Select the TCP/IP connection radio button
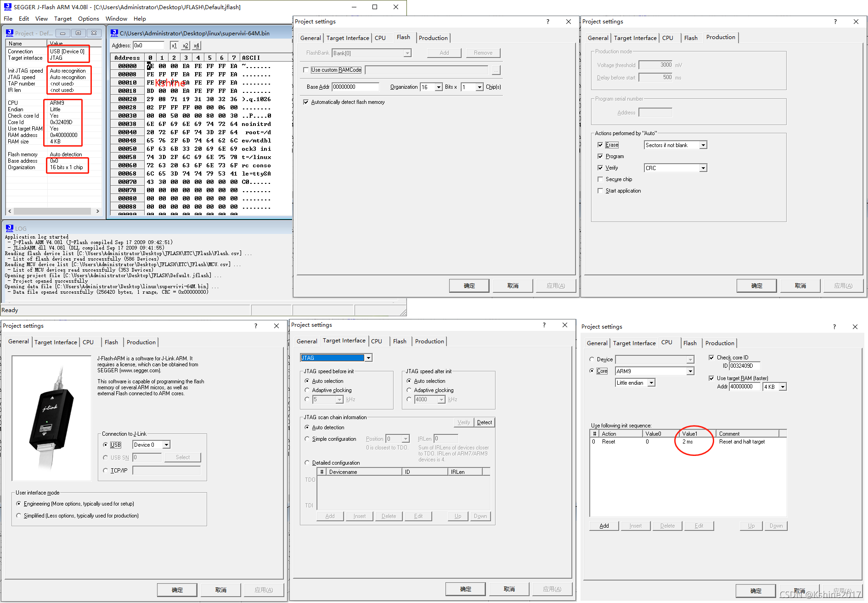 [x=106, y=471]
